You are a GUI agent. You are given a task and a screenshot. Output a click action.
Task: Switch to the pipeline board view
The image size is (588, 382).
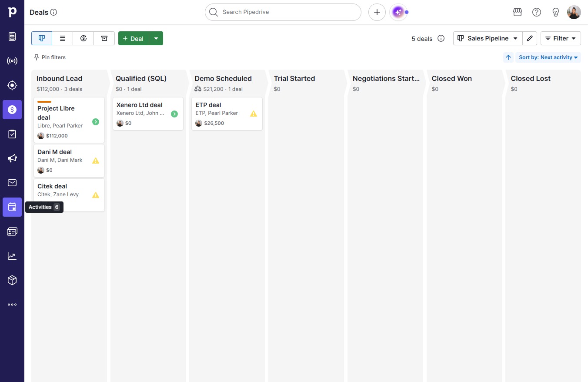point(42,38)
